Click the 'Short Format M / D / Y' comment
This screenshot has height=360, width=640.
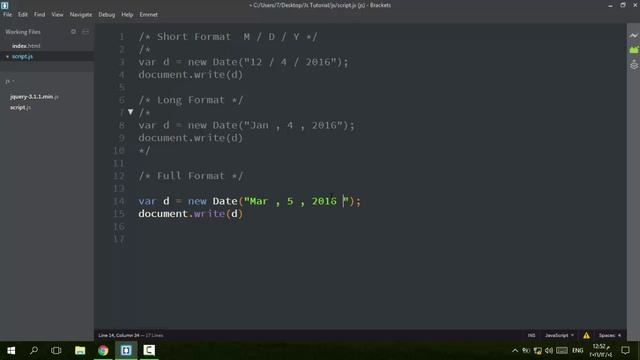point(228,37)
